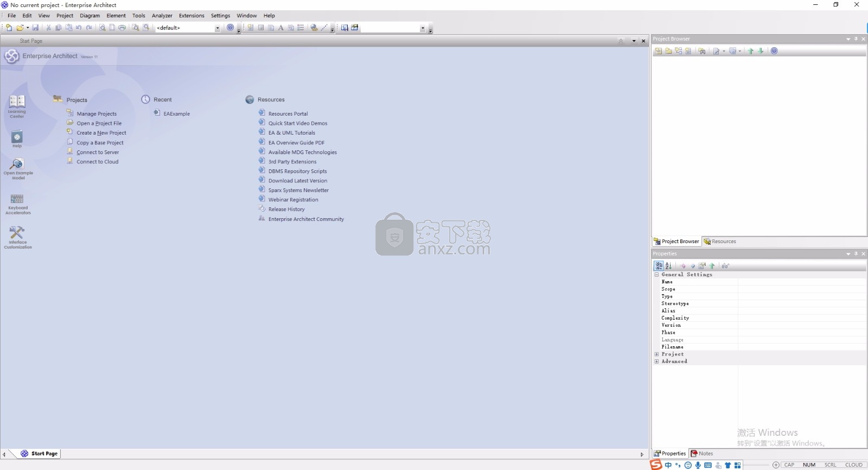Open the Project Browser panel options arrow
The image size is (868, 470).
point(848,39)
